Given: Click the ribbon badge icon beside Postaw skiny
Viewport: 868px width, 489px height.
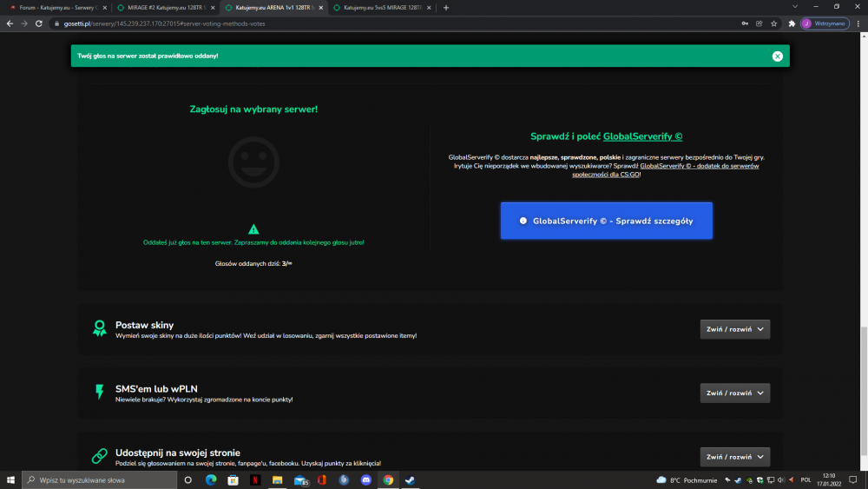Looking at the screenshot, I should point(100,328).
